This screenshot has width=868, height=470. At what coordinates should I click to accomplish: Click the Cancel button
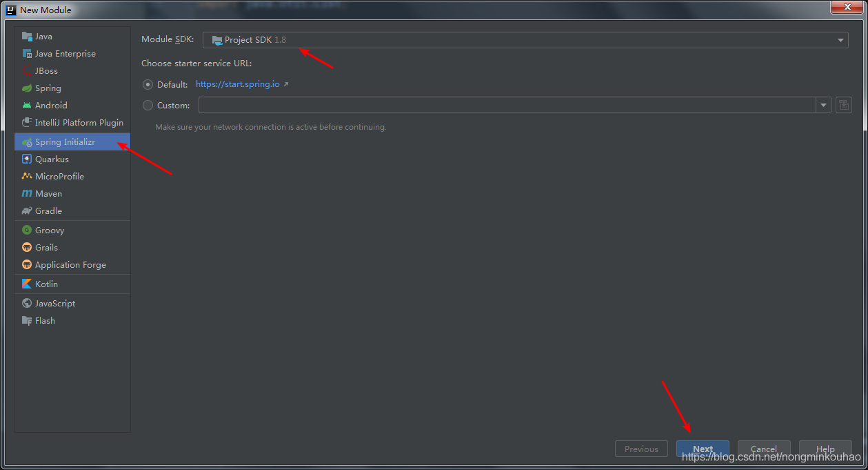coord(764,449)
